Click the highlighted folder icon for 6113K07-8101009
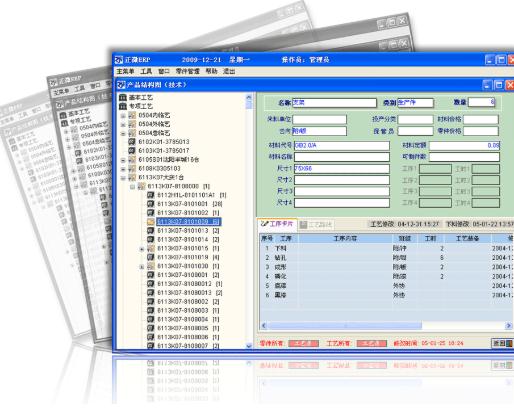 pyautogui.click(x=151, y=222)
